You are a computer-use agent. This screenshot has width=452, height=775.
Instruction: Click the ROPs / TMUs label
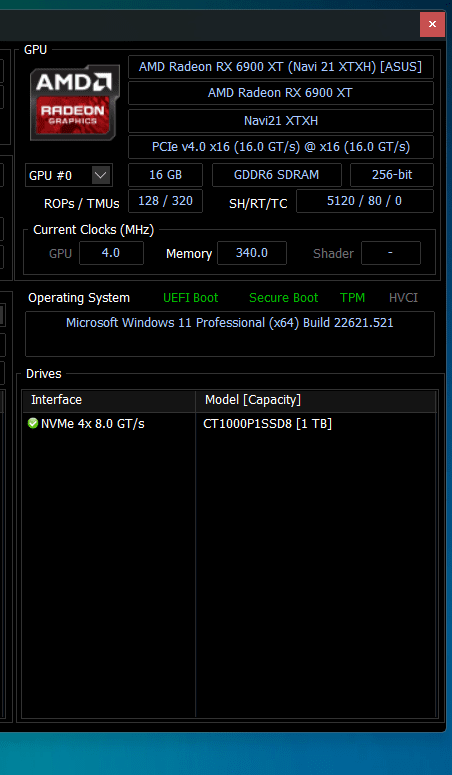[x=82, y=204]
